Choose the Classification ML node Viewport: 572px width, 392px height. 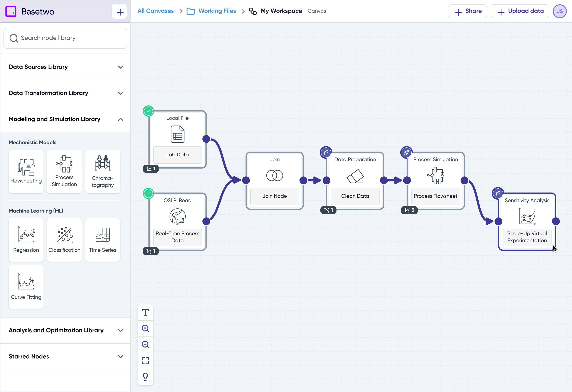coord(64,240)
